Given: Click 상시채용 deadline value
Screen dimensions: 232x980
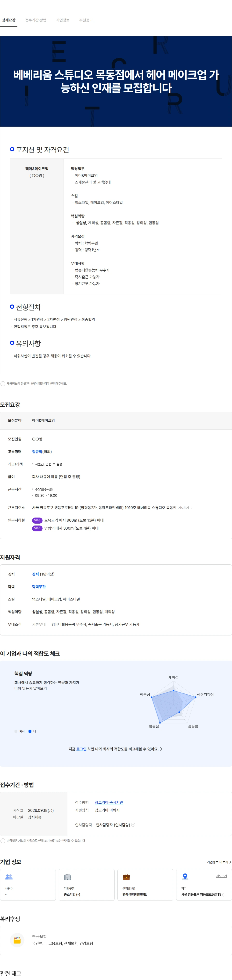Looking at the screenshot, I should [x=35, y=817].
